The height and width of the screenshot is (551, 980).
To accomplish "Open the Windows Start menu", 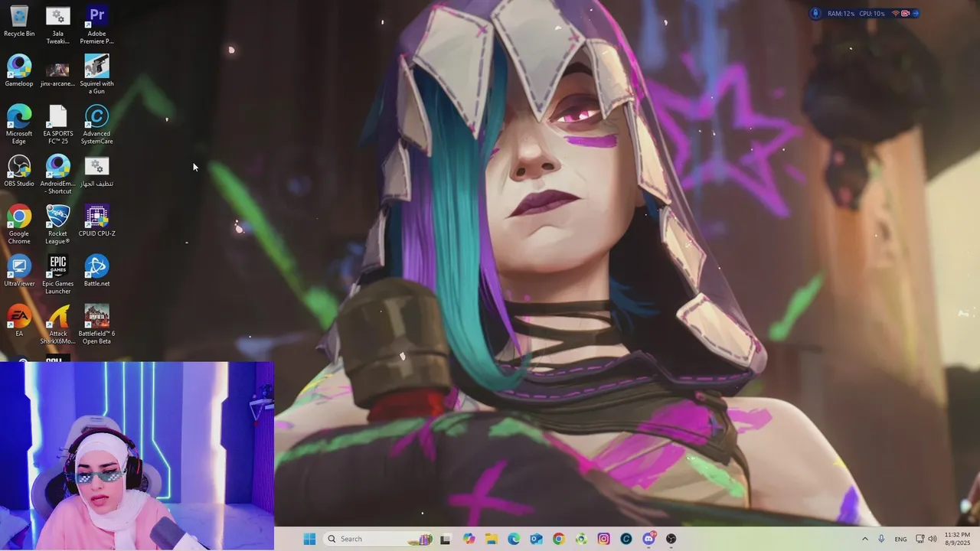I will (309, 539).
